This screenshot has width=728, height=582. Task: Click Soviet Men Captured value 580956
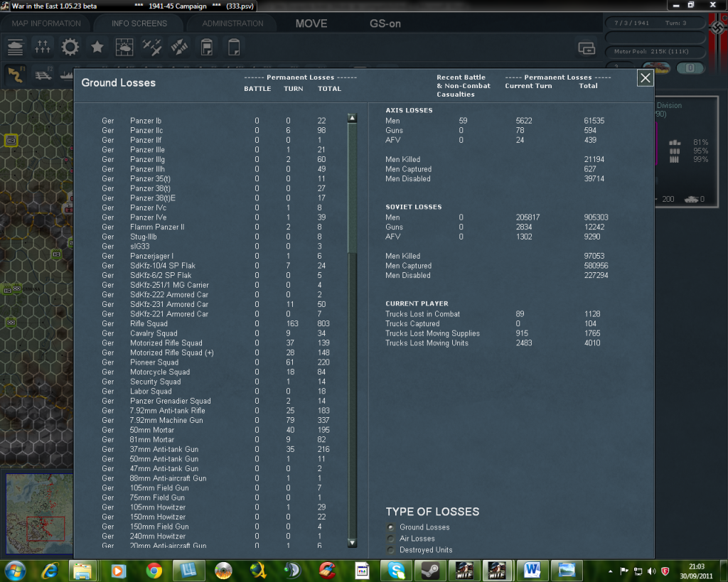[596, 266]
